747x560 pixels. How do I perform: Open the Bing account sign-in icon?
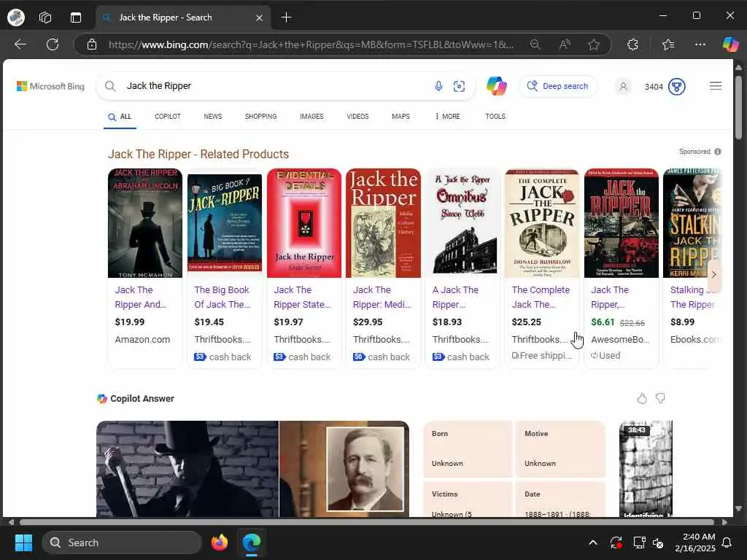point(623,87)
